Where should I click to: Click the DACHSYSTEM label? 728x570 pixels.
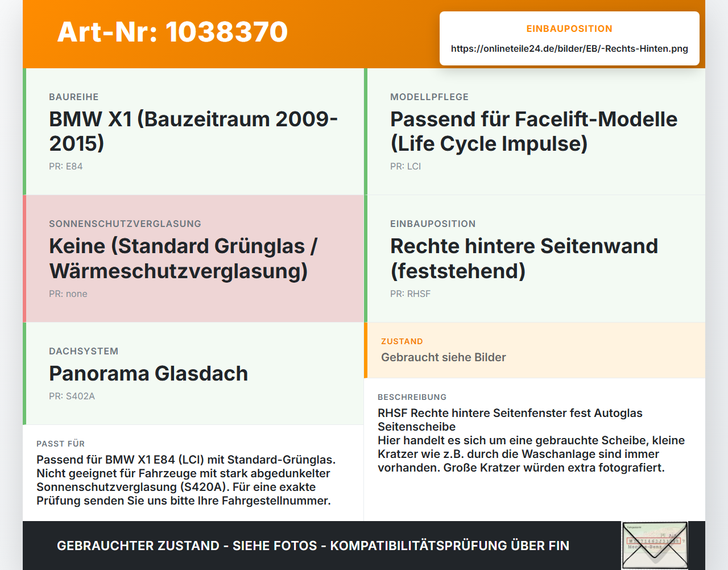click(84, 351)
